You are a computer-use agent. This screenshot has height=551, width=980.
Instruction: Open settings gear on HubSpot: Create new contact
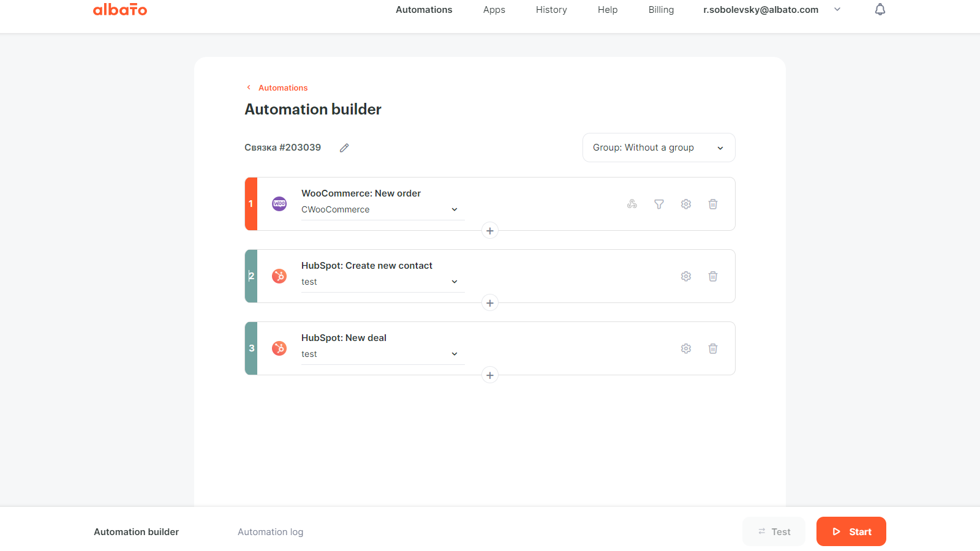coord(685,276)
